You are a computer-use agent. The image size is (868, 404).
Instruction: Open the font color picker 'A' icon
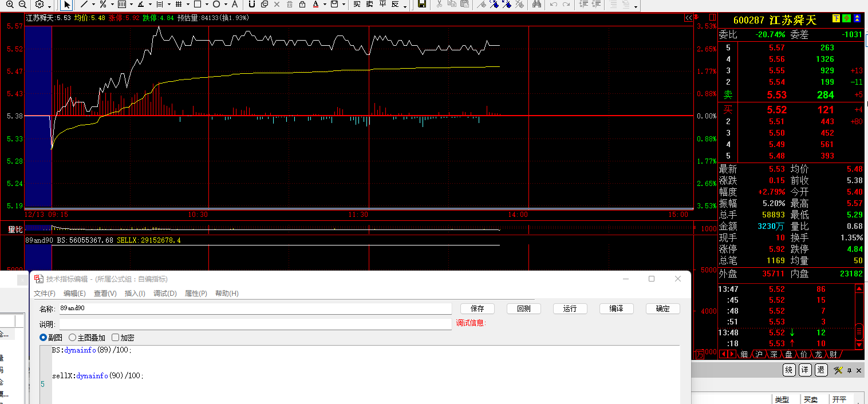click(315, 5)
